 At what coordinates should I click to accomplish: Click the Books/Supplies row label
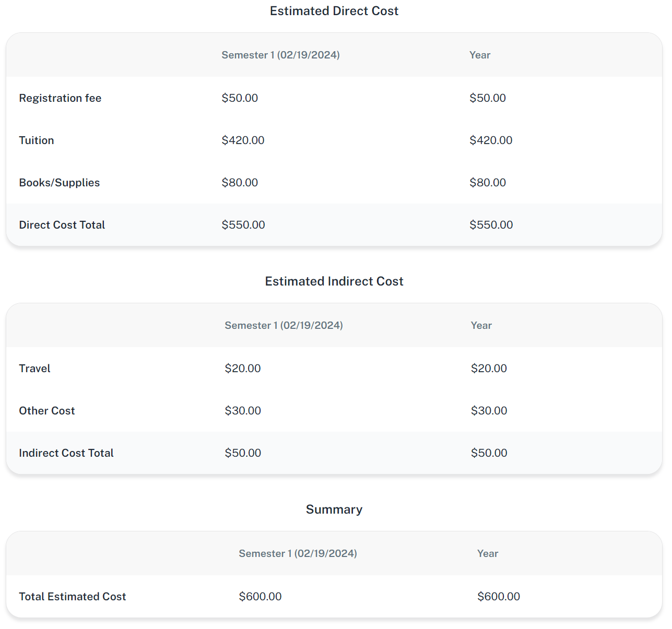click(59, 183)
